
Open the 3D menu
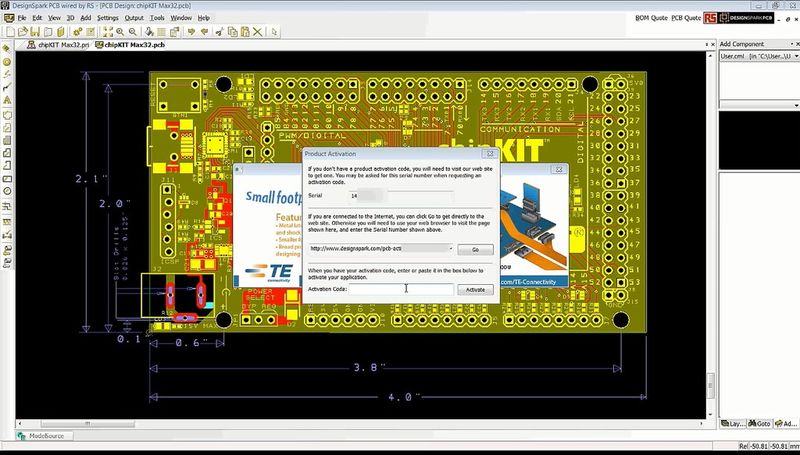click(x=70, y=18)
